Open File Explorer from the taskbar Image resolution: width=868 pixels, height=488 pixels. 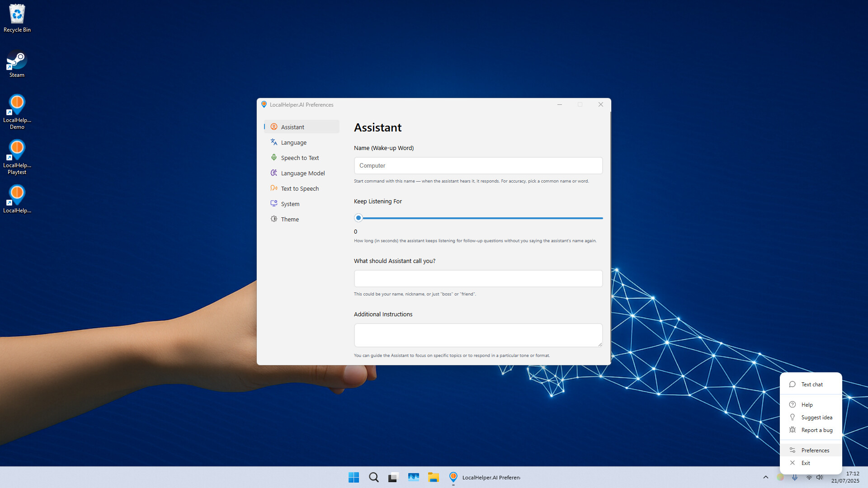(x=434, y=477)
